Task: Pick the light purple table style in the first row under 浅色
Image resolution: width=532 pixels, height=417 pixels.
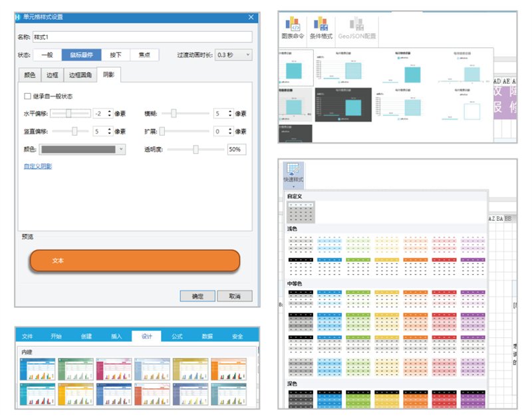Action: pyautogui.click(x=473, y=244)
